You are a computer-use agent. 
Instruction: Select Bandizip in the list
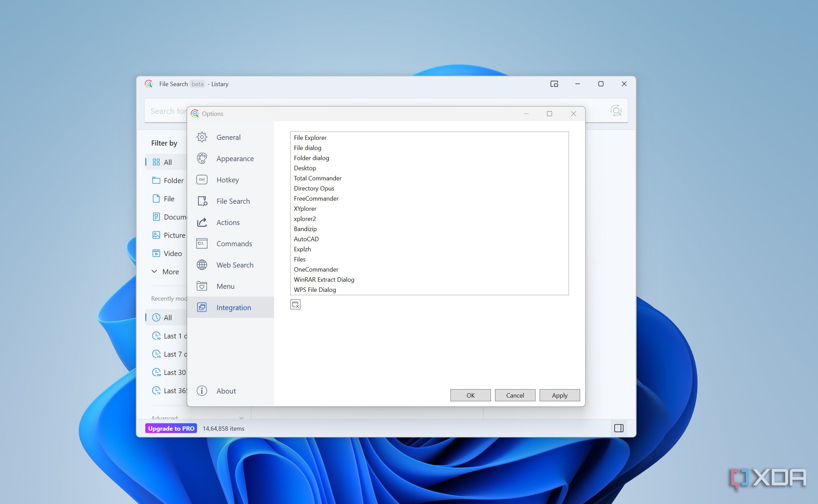[x=429, y=229]
